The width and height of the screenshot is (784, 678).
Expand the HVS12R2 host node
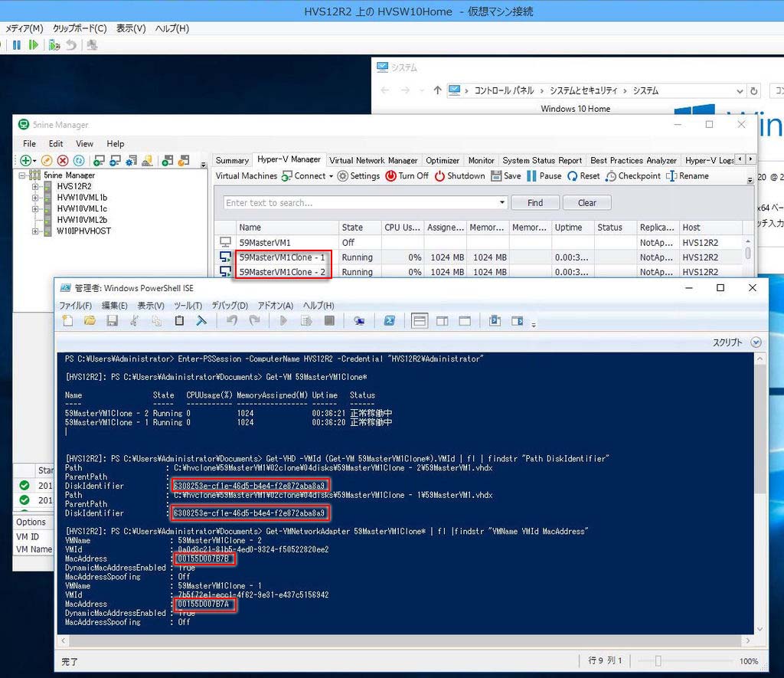click(35, 186)
